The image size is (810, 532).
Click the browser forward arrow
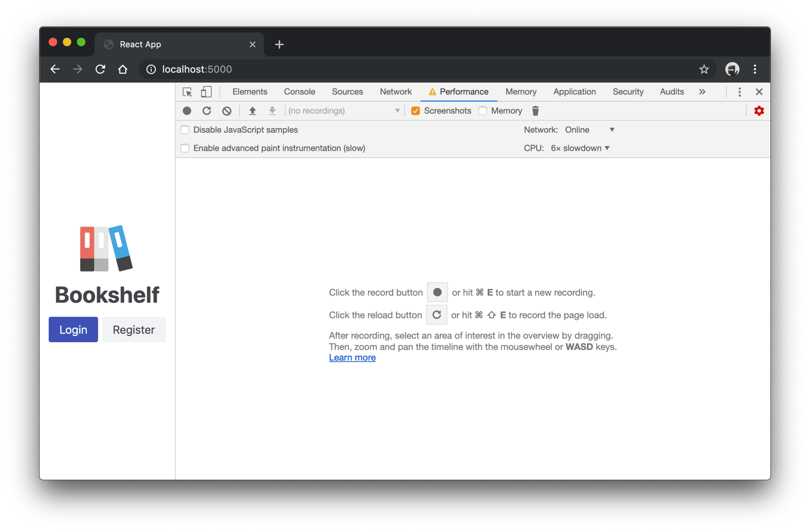click(78, 69)
